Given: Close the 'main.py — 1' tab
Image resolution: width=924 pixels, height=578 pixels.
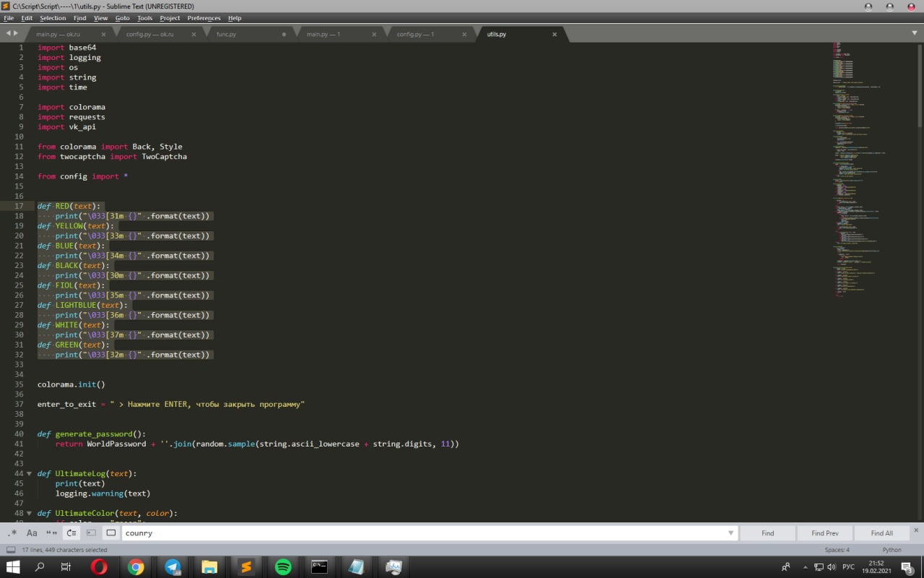Looking at the screenshot, I should coord(374,34).
